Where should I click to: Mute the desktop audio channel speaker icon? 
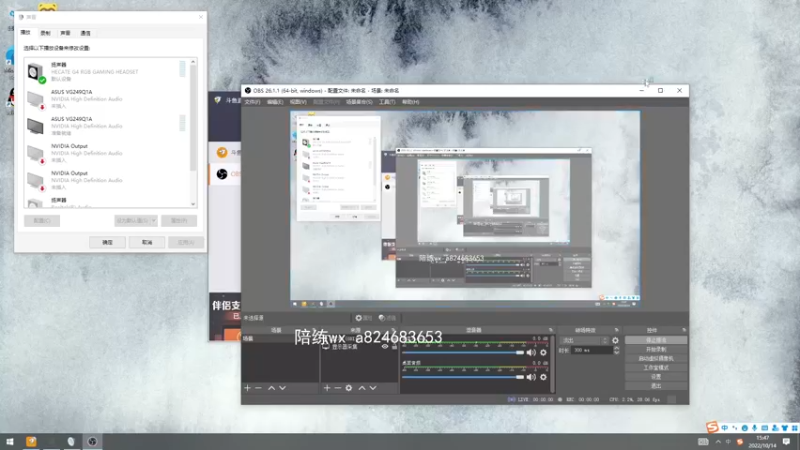pos(531,377)
